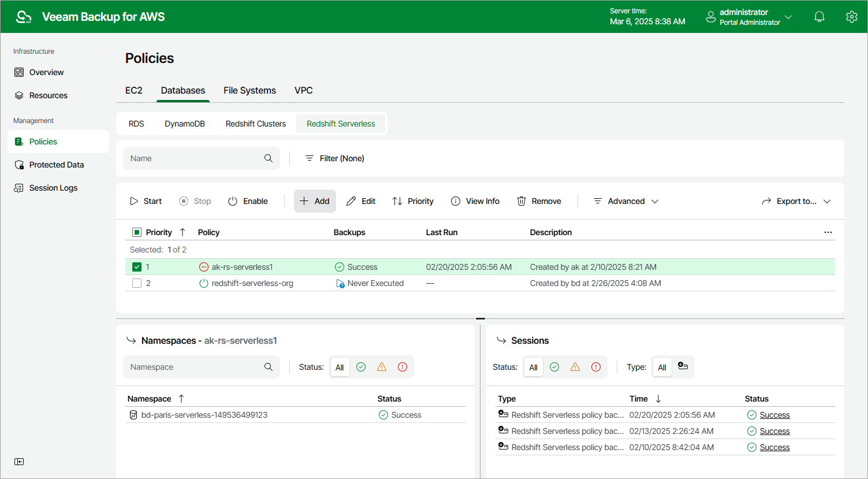
Task: Collapse the sidebar using bottom-left icon
Action: [x=19, y=462]
